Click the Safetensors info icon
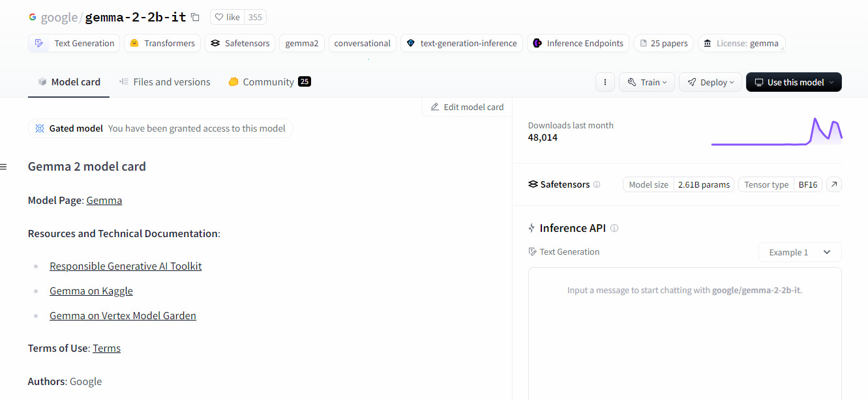This screenshot has height=400, width=868. [x=597, y=184]
